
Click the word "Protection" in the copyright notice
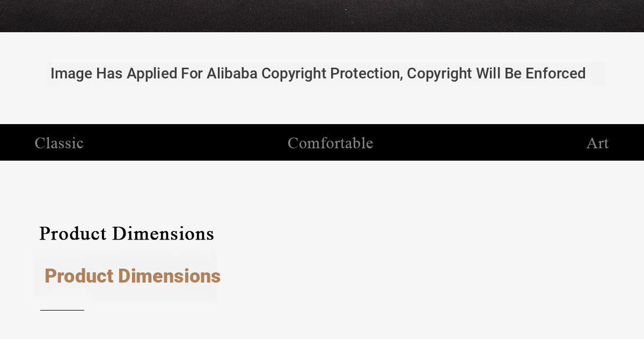tap(366, 74)
